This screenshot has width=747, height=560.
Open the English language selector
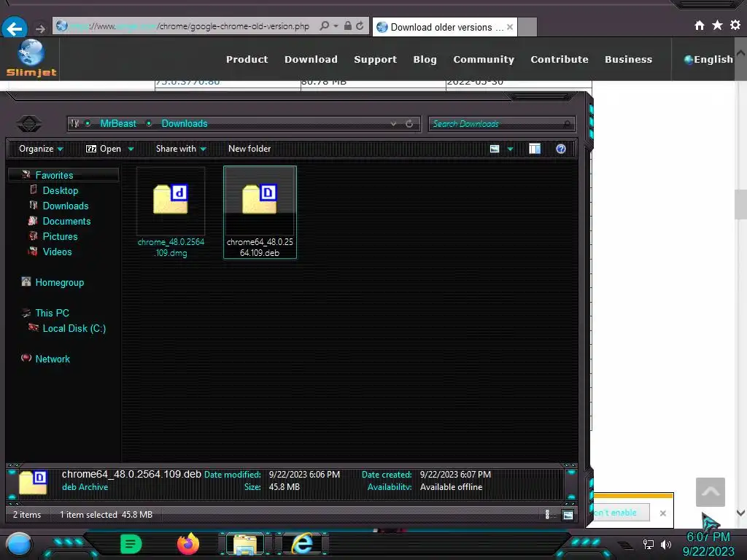click(708, 60)
